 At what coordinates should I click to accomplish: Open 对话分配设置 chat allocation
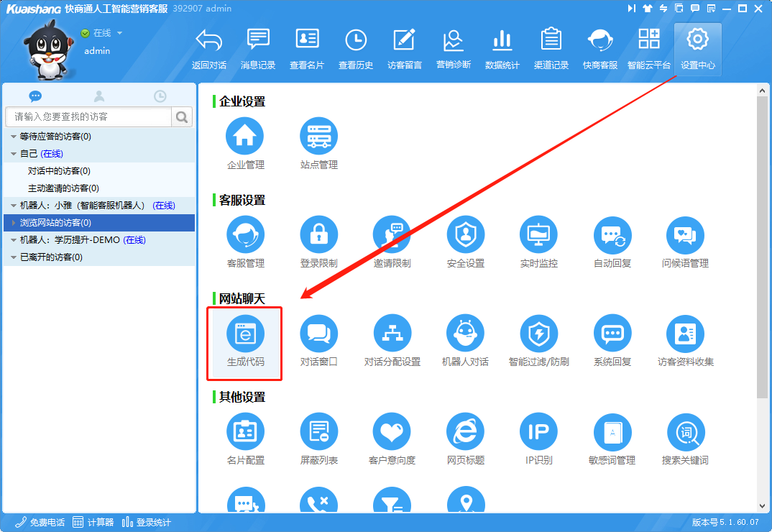[392, 340]
